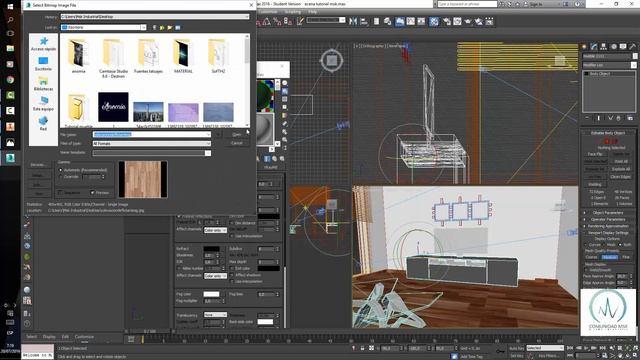Select Automatic (Recommended) gamma radio
640x360 pixels.
[x=60, y=170]
